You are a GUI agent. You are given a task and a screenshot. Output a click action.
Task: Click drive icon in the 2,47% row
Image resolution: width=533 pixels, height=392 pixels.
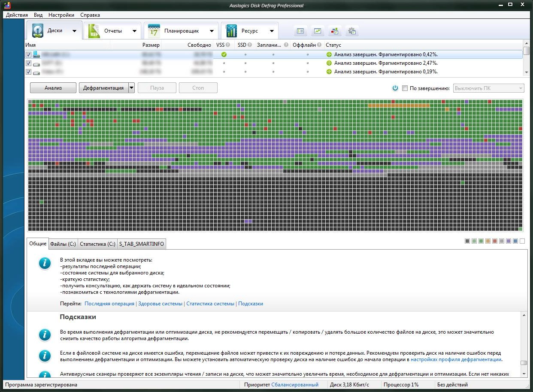click(x=36, y=63)
